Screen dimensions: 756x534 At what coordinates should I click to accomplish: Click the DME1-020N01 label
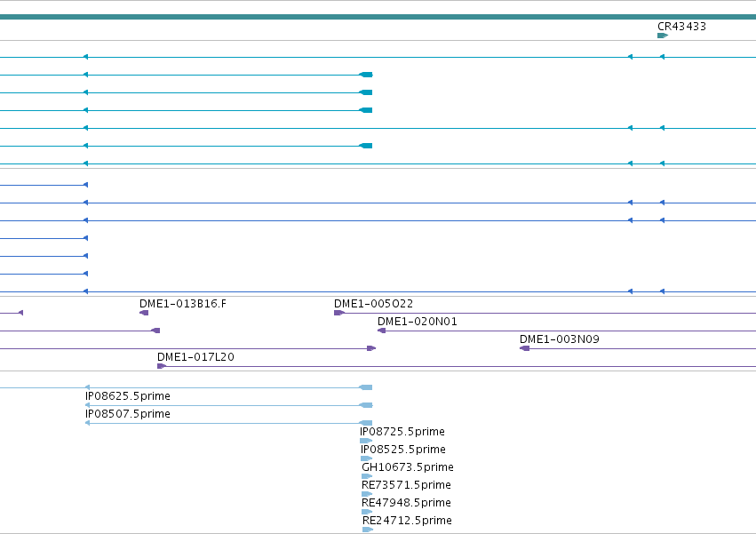418,322
